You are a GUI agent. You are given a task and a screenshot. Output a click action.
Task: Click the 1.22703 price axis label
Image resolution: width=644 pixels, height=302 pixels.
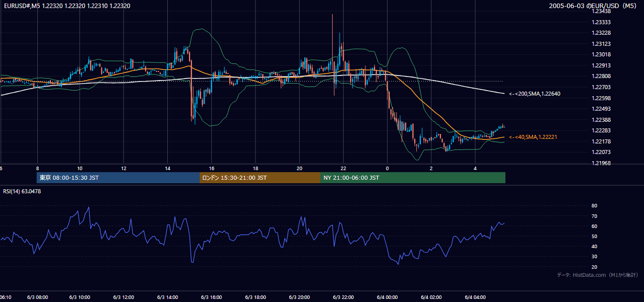[602, 87]
